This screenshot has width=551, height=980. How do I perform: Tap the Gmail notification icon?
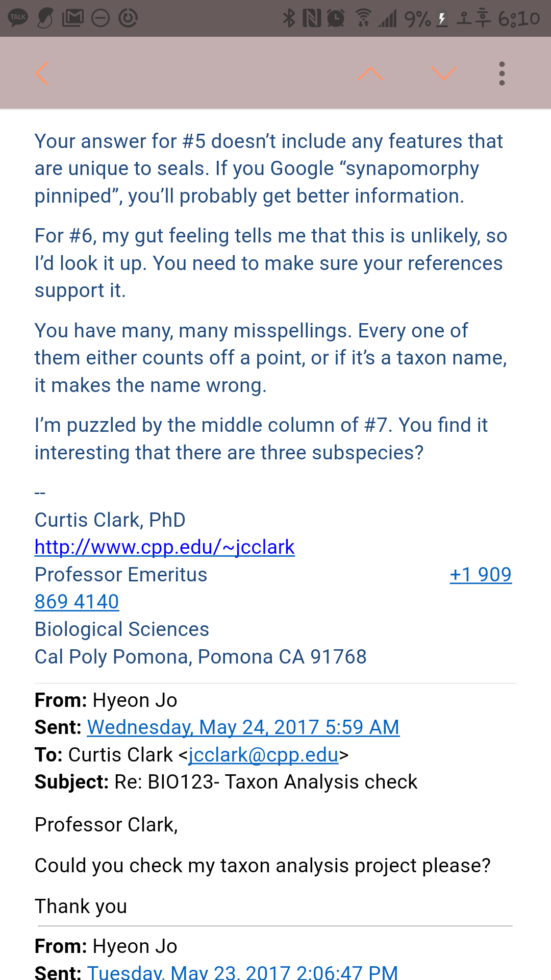(72, 18)
